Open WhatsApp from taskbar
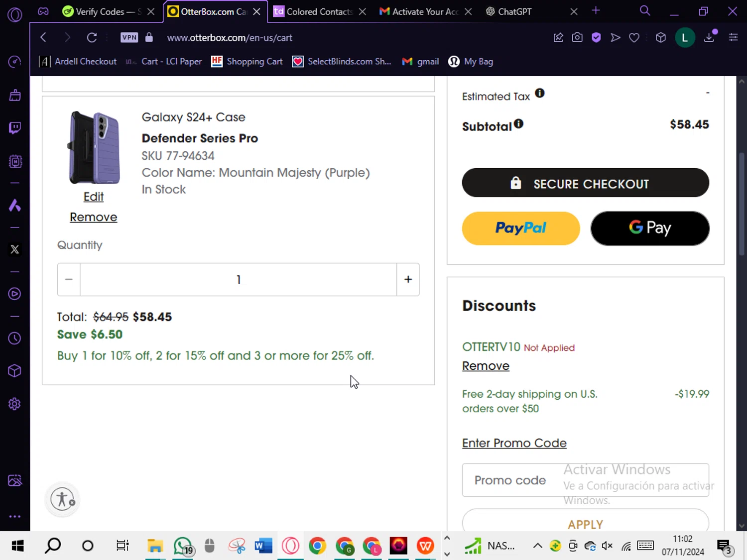The width and height of the screenshot is (747, 560). click(x=183, y=546)
